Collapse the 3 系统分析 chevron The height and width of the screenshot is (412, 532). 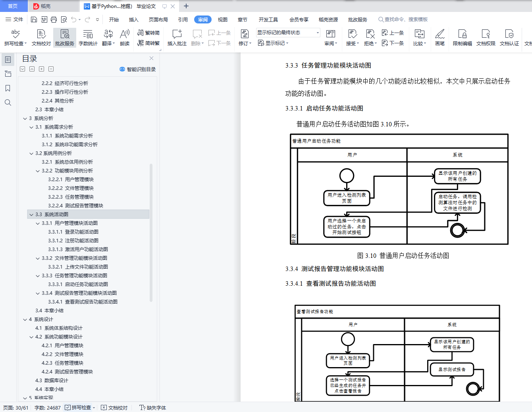click(25, 118)
